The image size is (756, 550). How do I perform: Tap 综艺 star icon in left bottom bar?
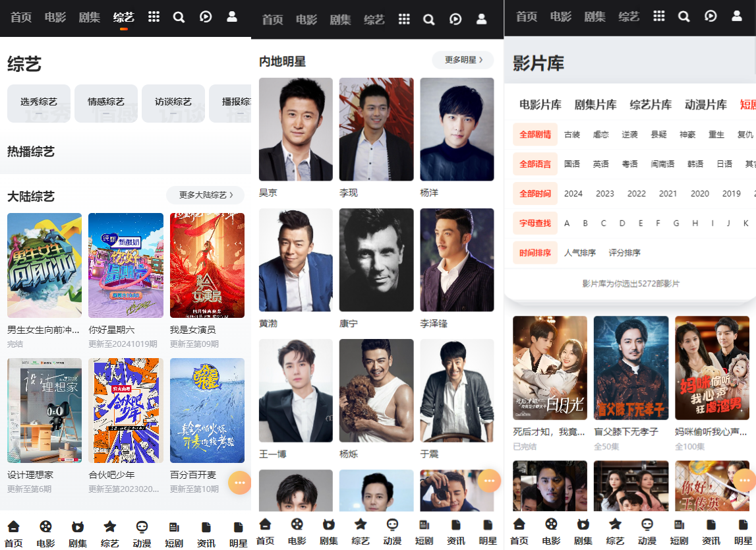coord(109,527)
